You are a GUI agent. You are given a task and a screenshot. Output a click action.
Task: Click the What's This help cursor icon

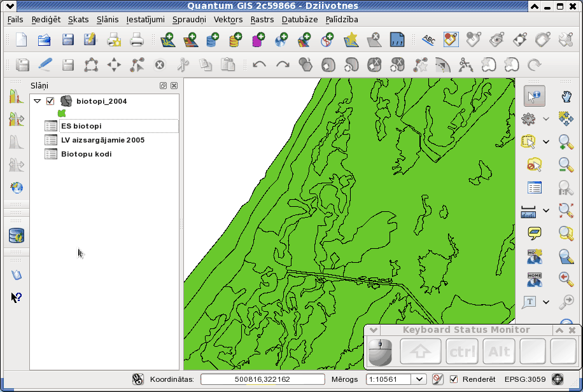[17, 297]
